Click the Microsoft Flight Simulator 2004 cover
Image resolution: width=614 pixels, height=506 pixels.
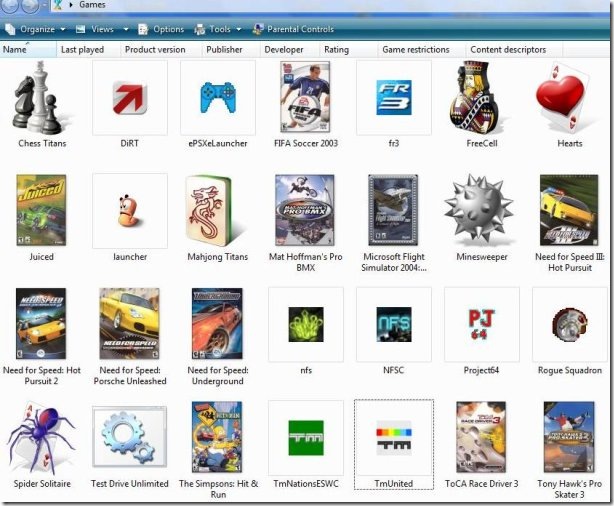[393, 210]
